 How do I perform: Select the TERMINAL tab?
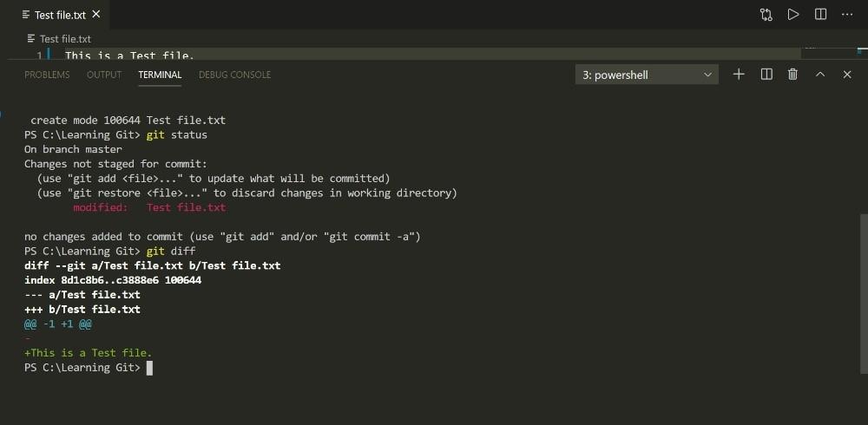click(160, 75)
